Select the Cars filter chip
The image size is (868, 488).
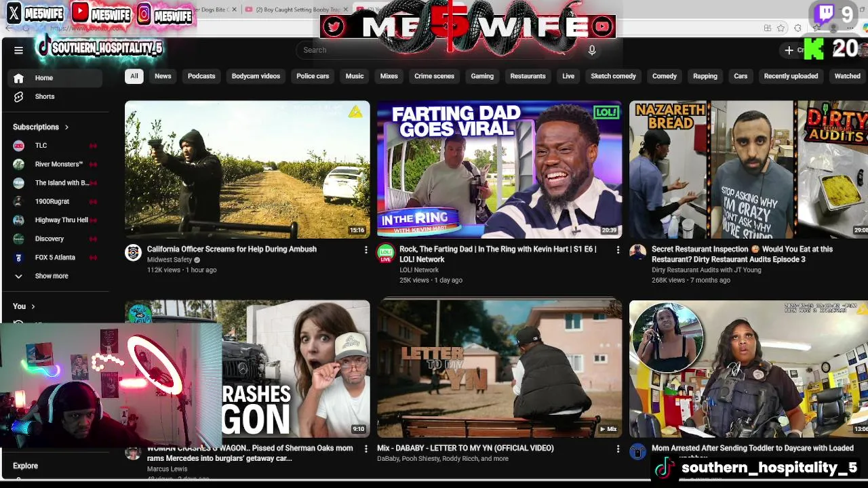tap(741, 76)
